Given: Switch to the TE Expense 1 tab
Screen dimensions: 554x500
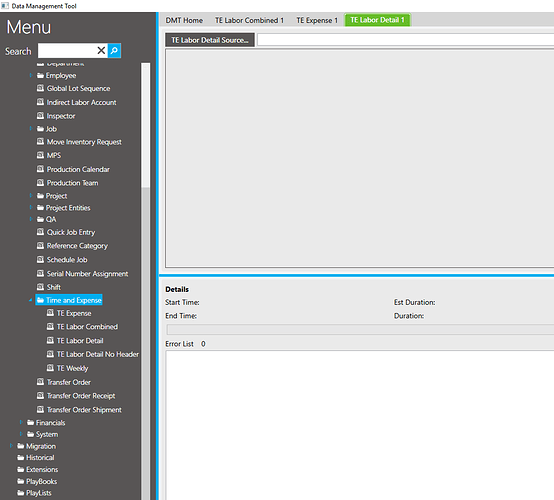Looking at the screenshot, I should point(317,20).
